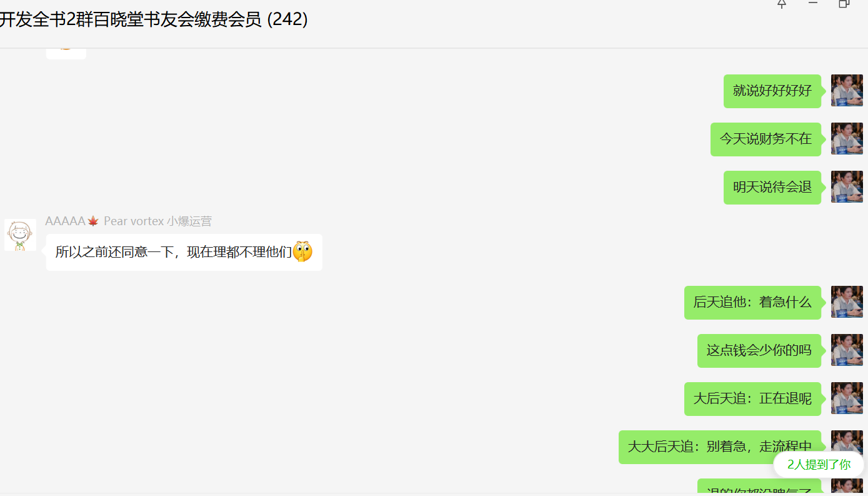
Task: Open the "2人提到了你" mention notification
Action: [819, 465]
